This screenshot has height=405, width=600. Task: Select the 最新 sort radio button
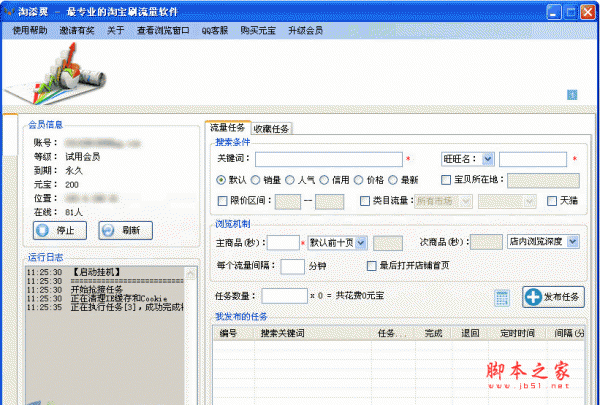click(x=393, y=180)
